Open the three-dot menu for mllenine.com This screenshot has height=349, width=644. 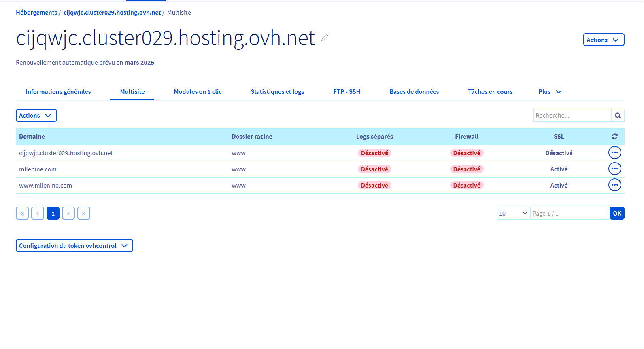pos(614,169)
